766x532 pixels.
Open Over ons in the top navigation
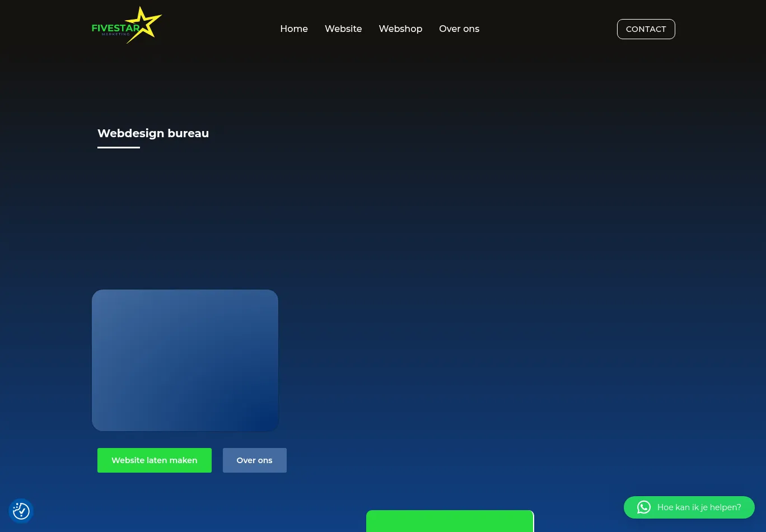point(459,29)
